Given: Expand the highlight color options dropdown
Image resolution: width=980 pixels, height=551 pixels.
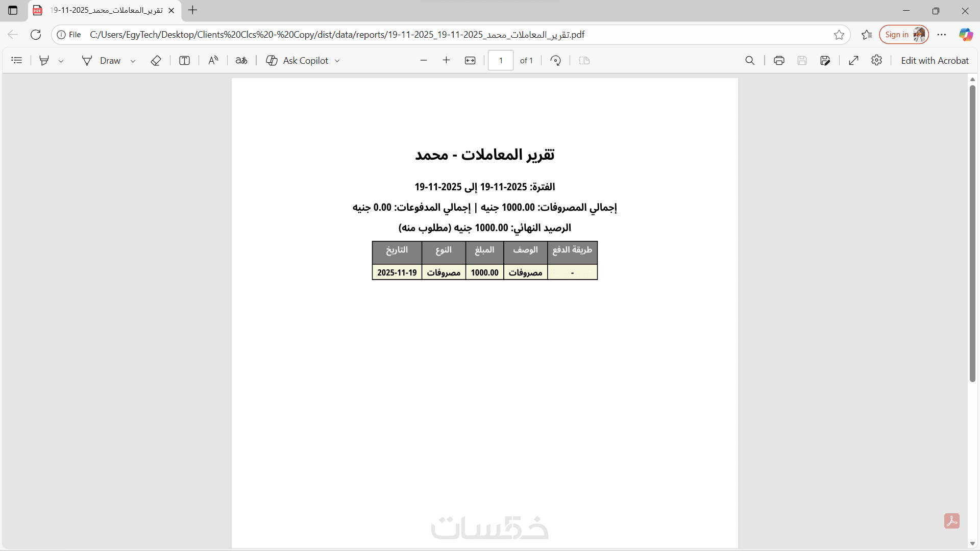Looking at the screenshot, I should pyautogui.click(x=61, y=61).
